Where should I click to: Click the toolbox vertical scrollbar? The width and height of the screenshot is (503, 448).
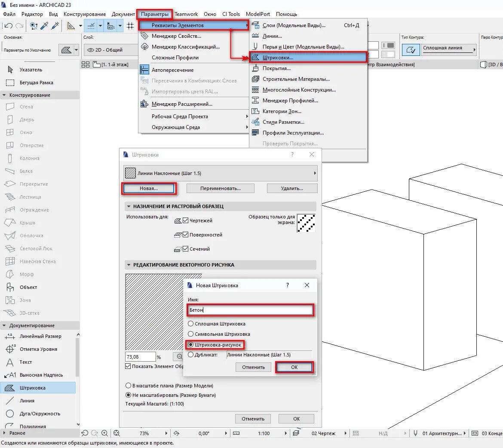(78, 358)
